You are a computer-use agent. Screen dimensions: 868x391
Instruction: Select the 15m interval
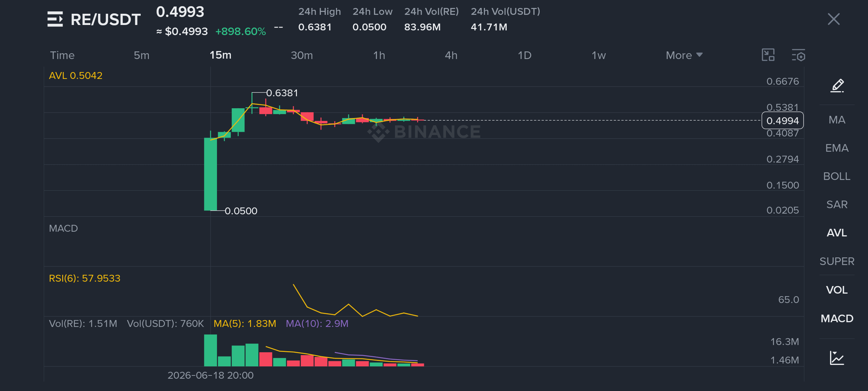click(221, 55)
